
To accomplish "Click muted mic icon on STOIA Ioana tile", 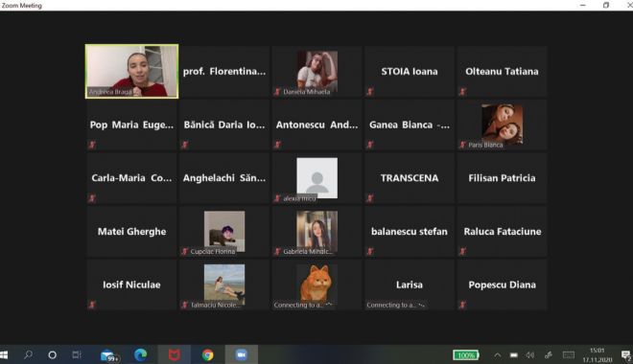I will tap(370, 92).
